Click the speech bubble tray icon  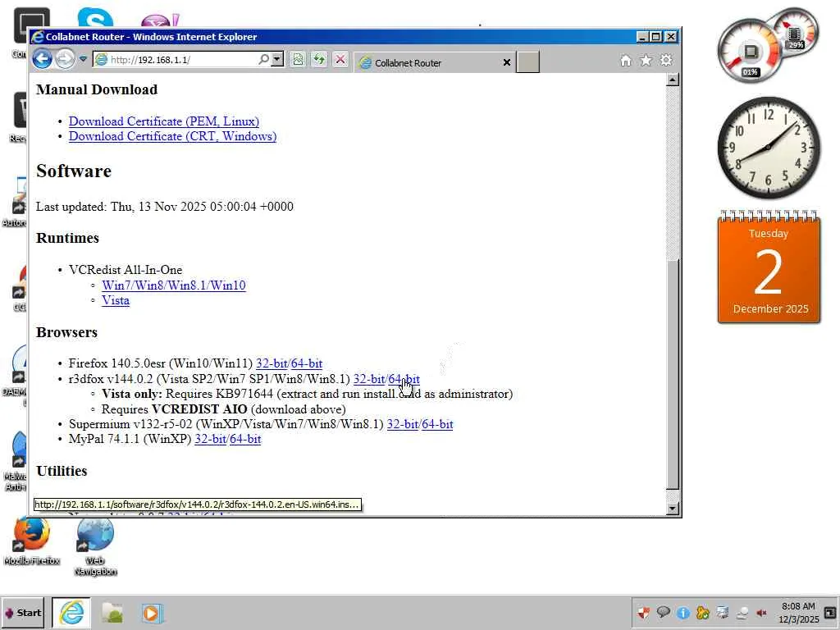[x=663, y=612]
